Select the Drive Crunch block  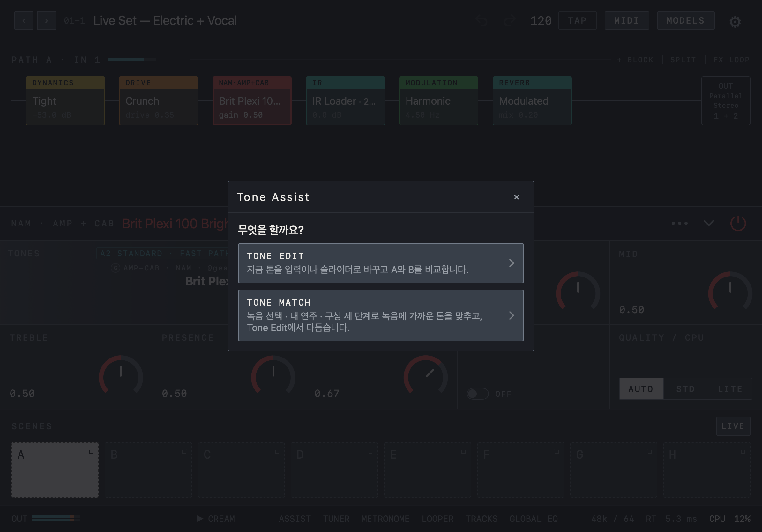pos(159,101)
